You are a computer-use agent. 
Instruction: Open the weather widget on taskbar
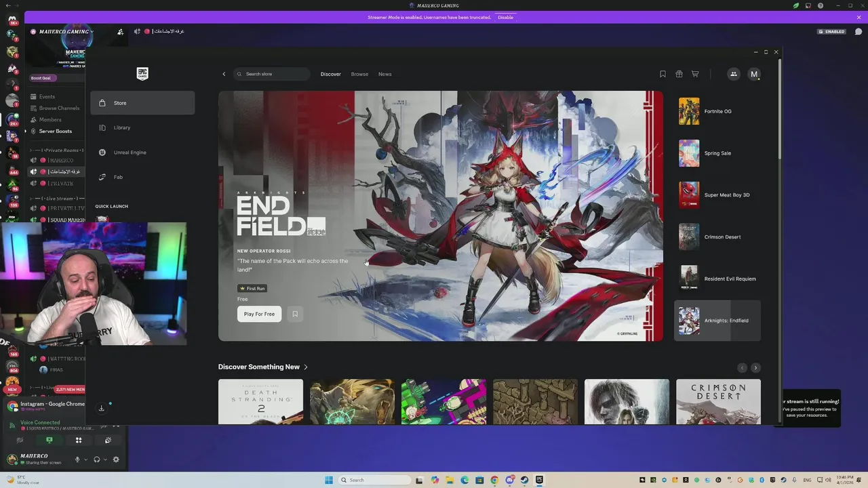(23, 480)
